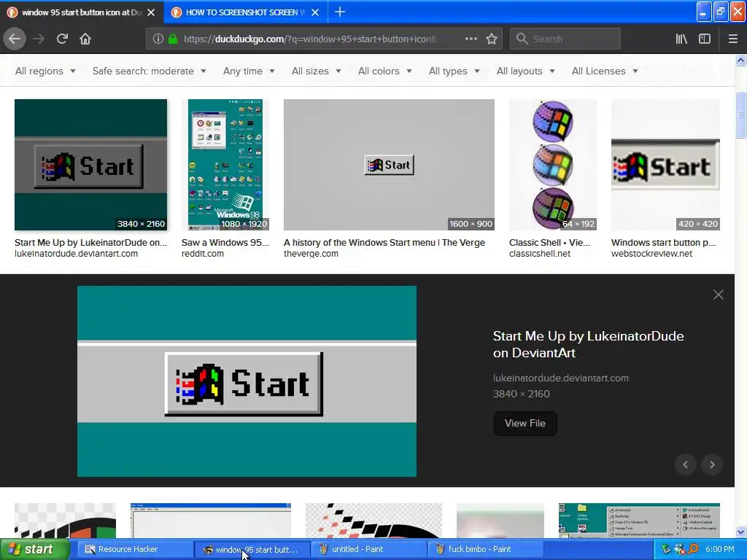747x560 pixels.
Task: Click the magnifier tray icon near clock
Action: point(693,550)
